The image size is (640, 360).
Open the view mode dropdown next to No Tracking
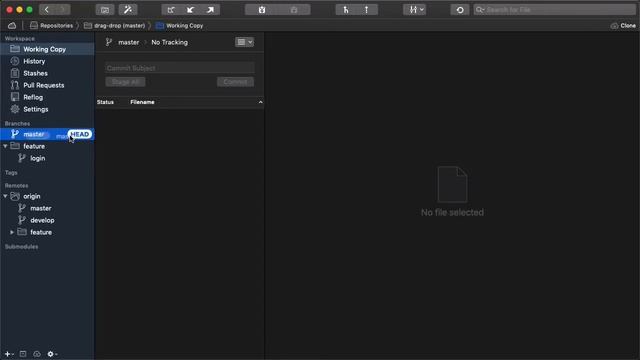[244, 42]
